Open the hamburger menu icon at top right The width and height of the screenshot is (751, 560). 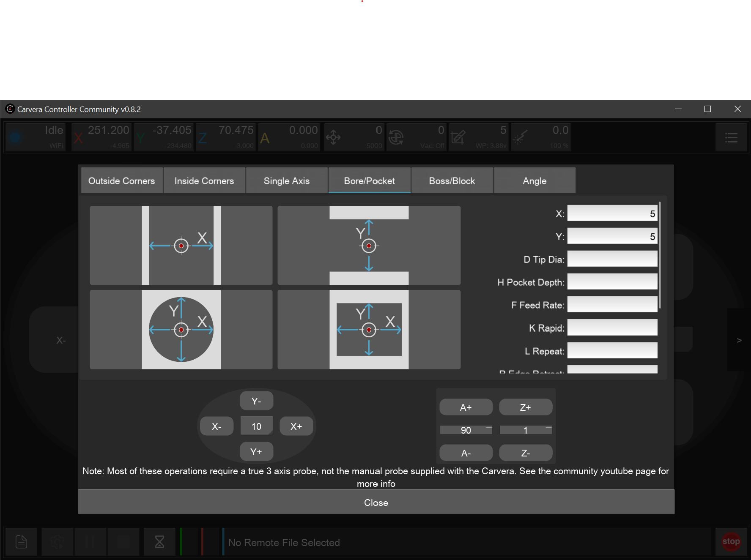pyautogui.click(x=731, y=137)
